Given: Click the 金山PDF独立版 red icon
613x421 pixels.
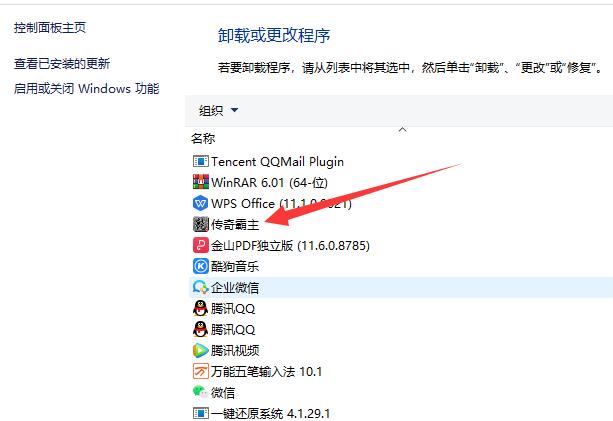Looking at the screenshot, I should [x=201, y=245].
